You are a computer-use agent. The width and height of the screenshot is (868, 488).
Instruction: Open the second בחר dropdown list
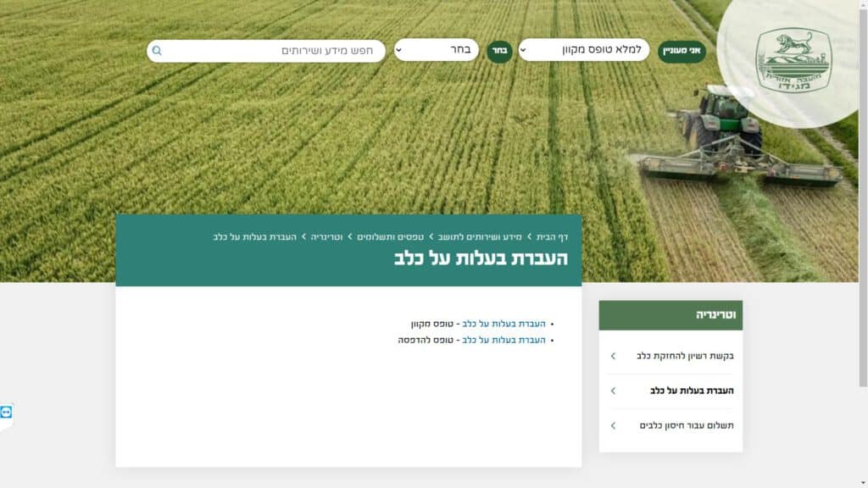437,50
